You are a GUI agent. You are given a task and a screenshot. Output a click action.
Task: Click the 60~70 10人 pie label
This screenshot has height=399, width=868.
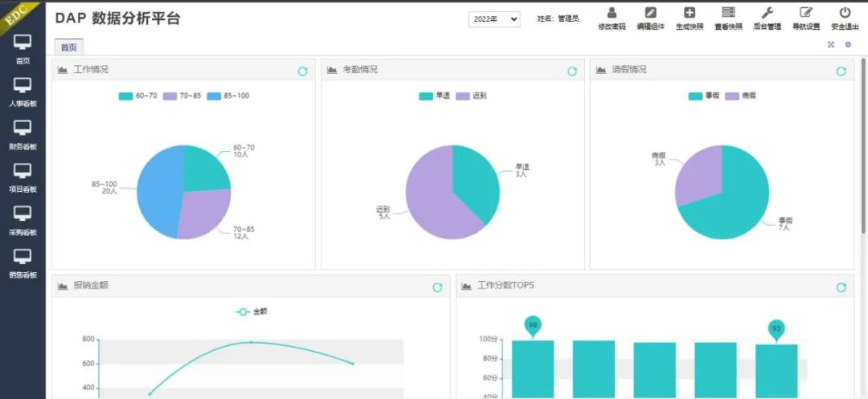[244, 151]
